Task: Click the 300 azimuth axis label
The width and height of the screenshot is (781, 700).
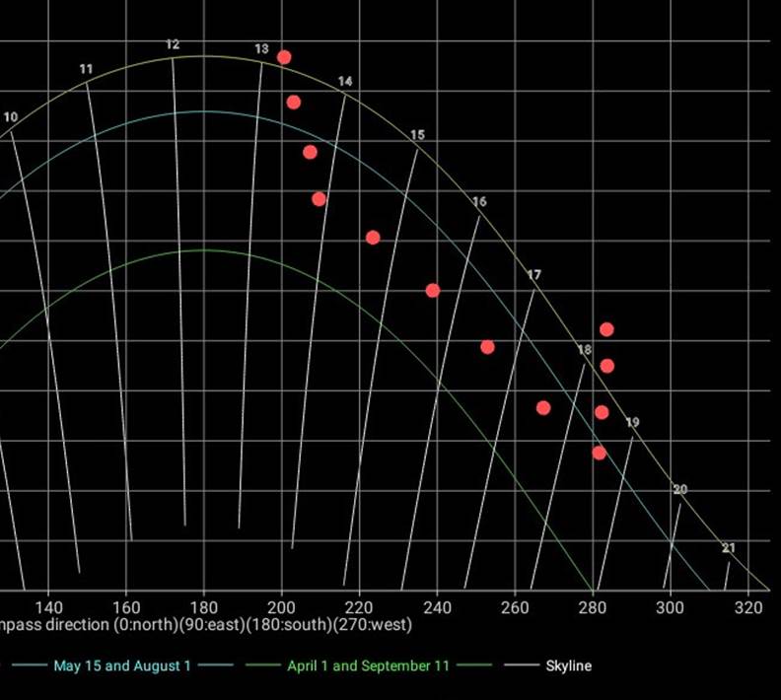Action: [x=671, y=606]
